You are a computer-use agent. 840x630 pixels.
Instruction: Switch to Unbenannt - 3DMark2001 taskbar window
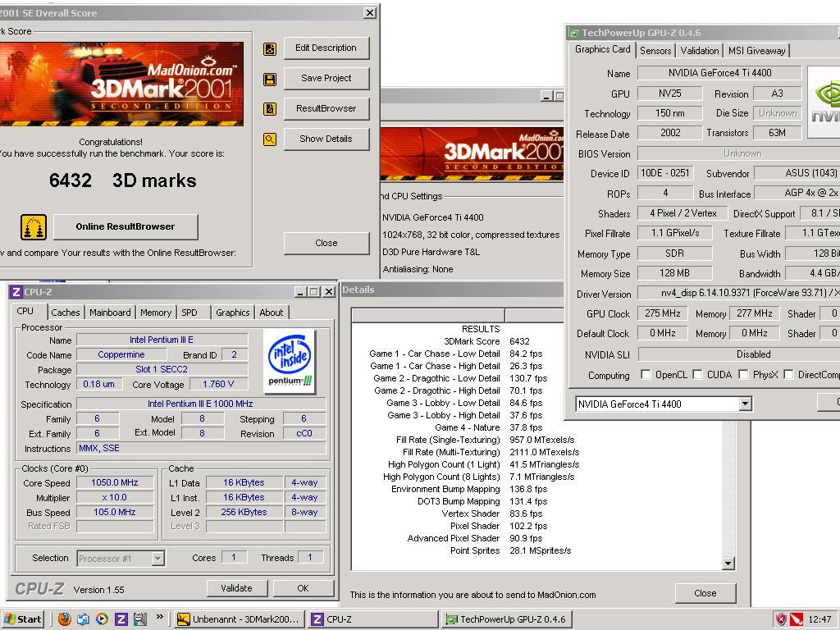(x=239, y=619)
